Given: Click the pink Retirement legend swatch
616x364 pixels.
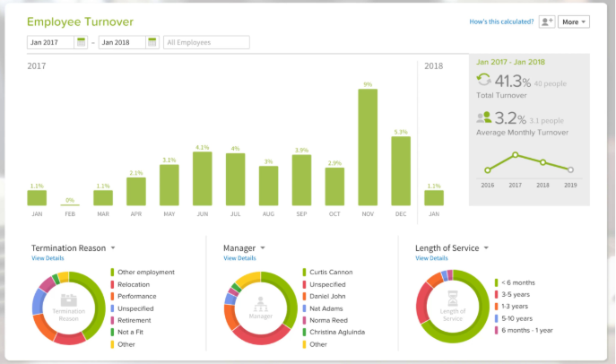Looking at the screenshot, I should 112,320.
